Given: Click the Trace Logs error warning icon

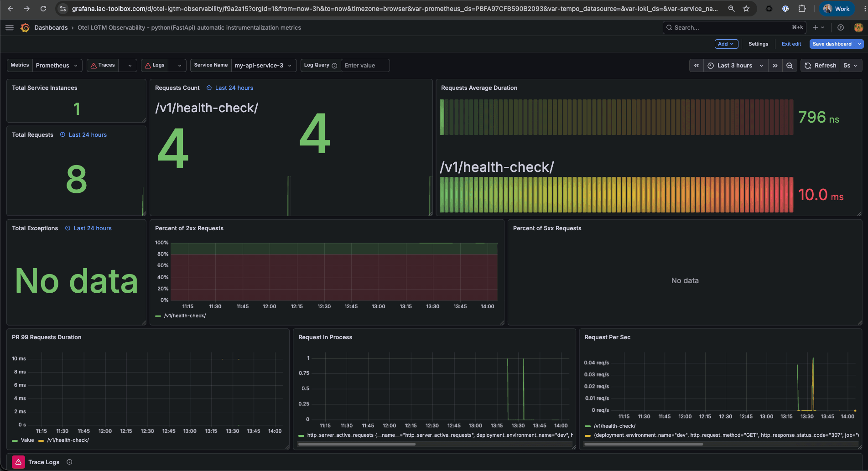Looking at the screenshot, I should point(18,462).
